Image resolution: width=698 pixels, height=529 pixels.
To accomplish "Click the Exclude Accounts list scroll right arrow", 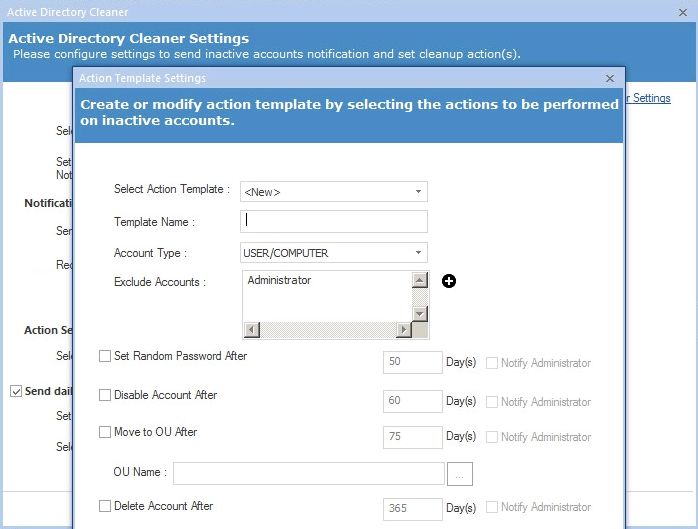I will [x=404, y=330].
